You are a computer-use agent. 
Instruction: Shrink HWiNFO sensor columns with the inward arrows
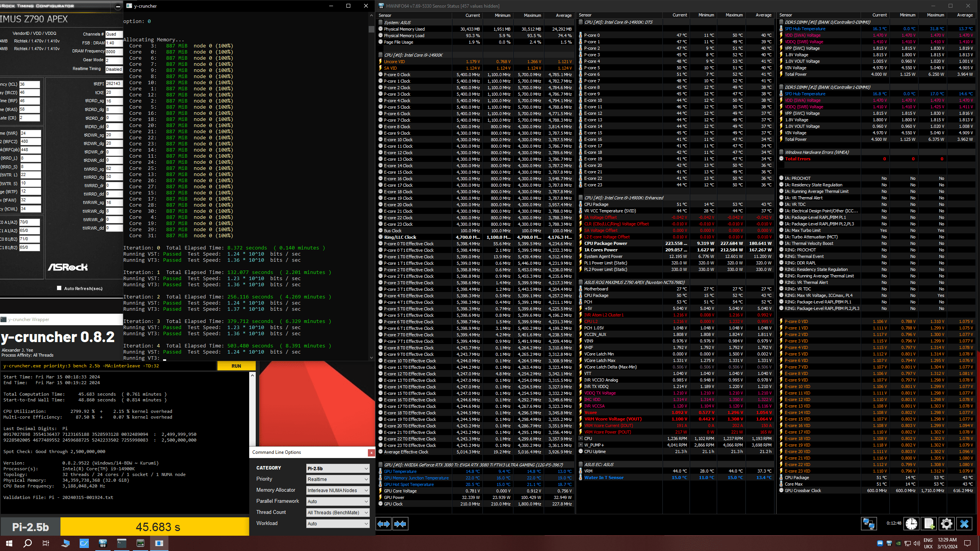(x=400, y=524)
